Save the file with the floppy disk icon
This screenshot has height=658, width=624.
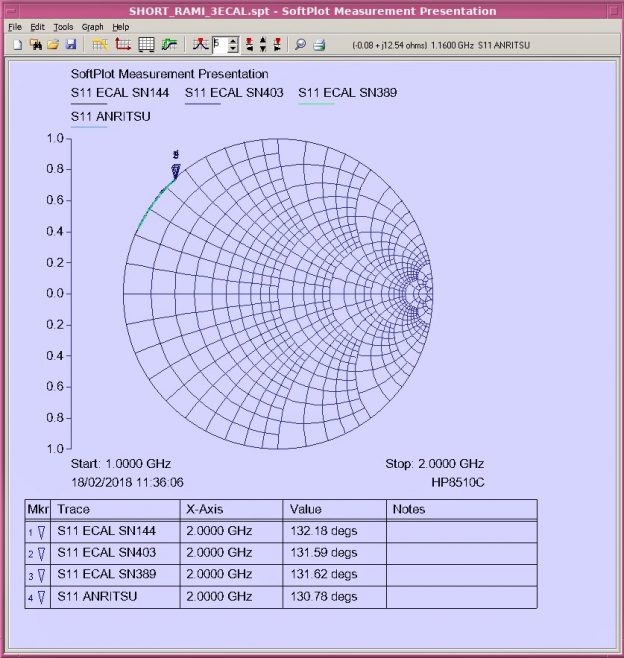(x=71, y=44)
